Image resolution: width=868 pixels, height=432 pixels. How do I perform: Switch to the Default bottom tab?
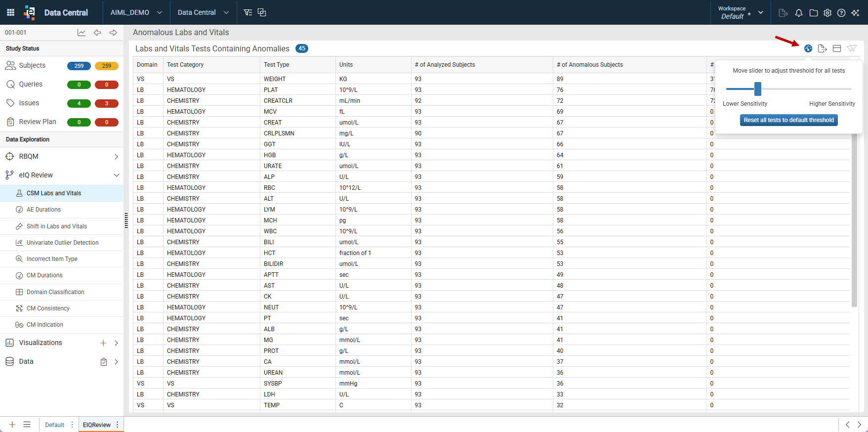[x=54, y=425]
